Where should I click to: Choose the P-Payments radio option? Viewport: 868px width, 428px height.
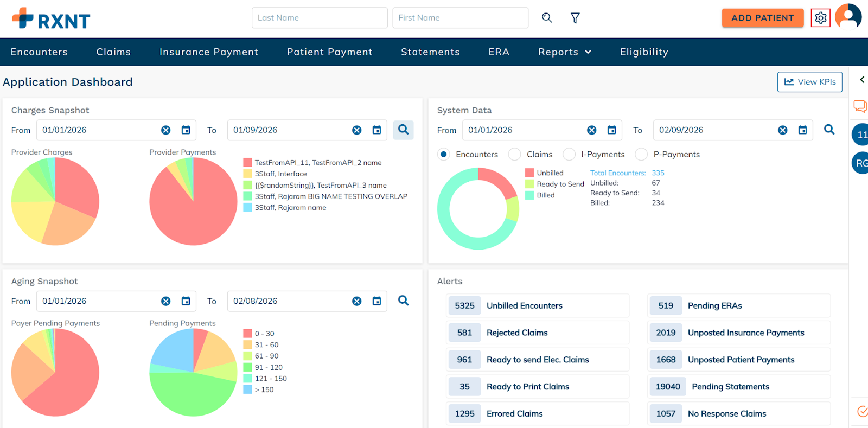coord(641,155)
